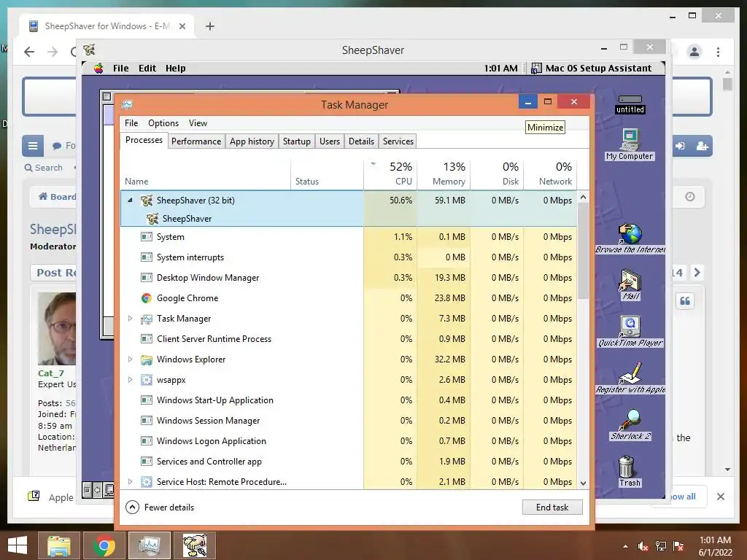Click process list scrollbar up arrow

(x=583, y=197)
